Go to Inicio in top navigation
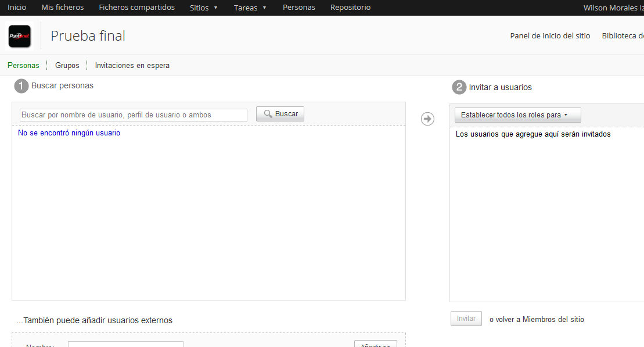 [x=17, y=8]
